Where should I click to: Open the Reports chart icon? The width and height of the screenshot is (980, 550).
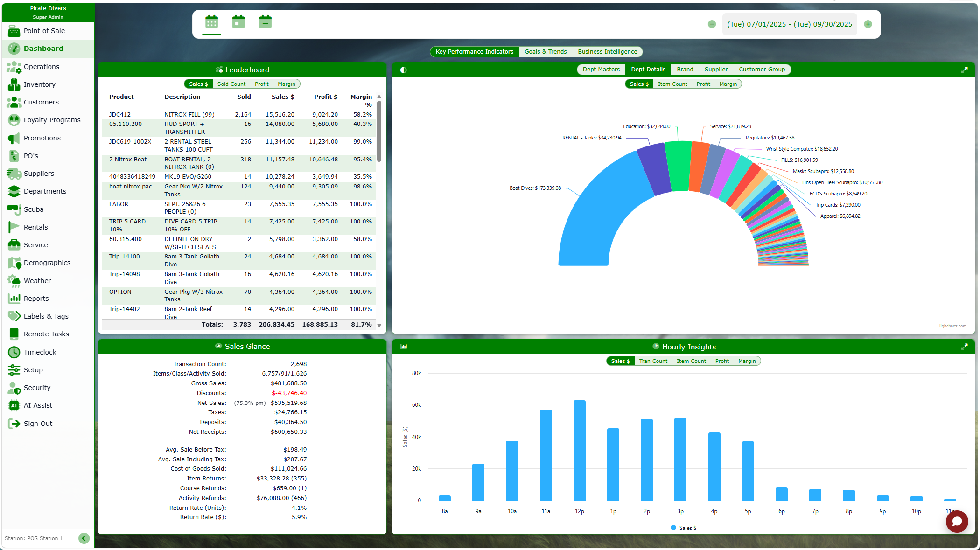pyautogui.click(x=14, y=299)
